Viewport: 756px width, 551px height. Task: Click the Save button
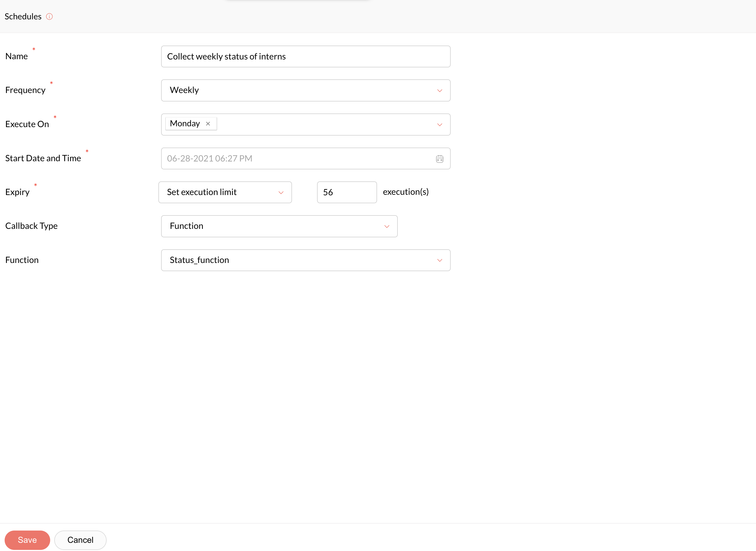[27, 540]
